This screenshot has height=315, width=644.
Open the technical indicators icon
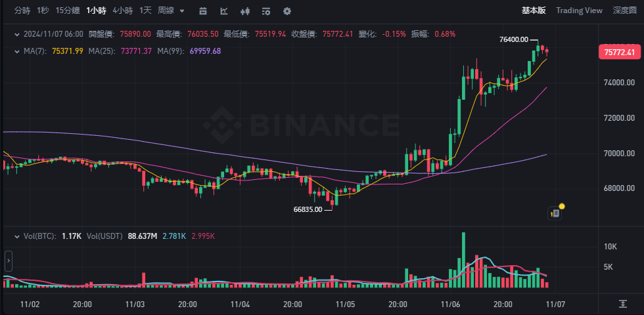coord(224,11)
